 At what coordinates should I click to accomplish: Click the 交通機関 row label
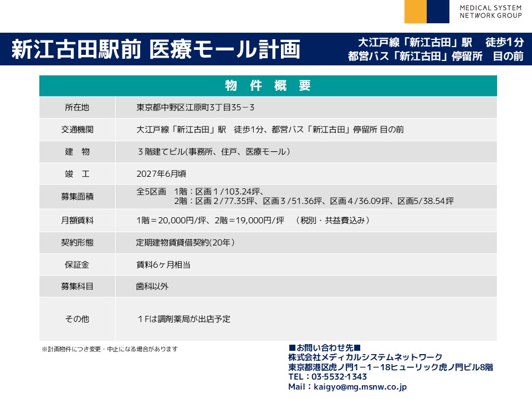tap(77, 130)
